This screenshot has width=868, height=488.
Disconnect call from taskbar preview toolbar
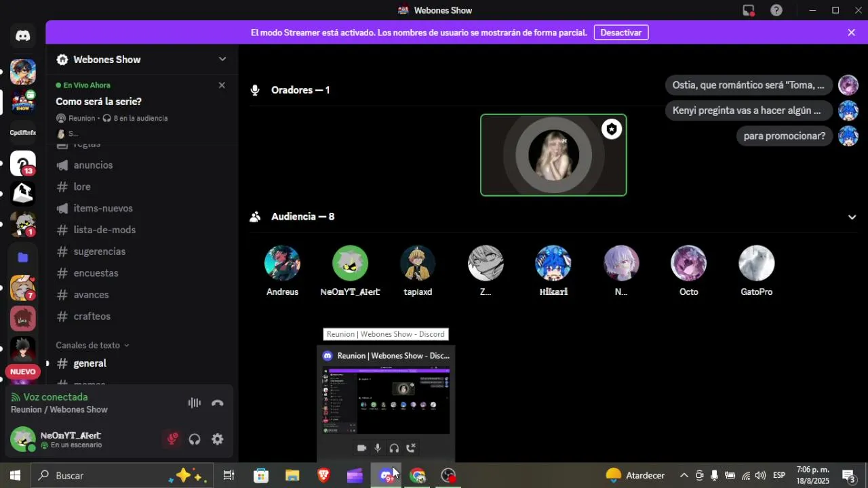tap(410, 448)
